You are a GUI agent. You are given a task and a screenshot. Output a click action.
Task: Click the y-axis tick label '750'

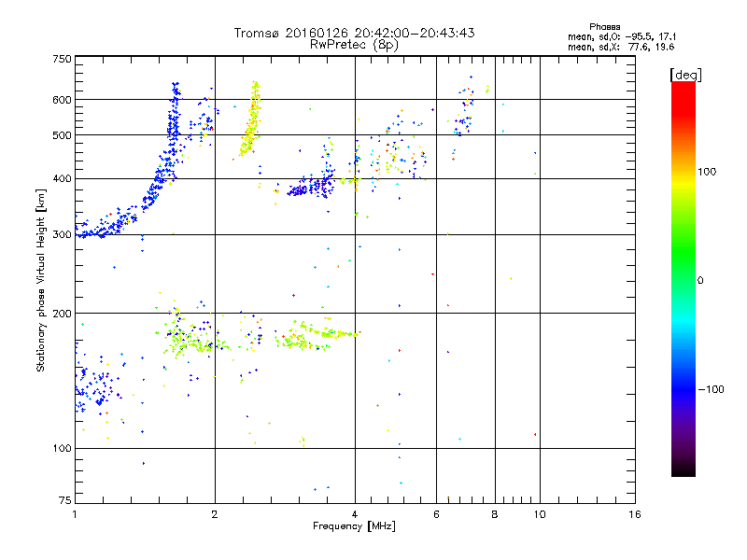pos(62,59)
